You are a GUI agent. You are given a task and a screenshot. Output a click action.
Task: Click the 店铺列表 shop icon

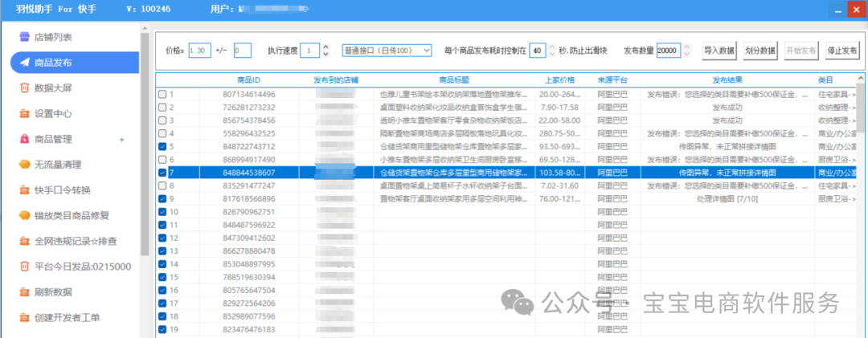tap(24, 37)
